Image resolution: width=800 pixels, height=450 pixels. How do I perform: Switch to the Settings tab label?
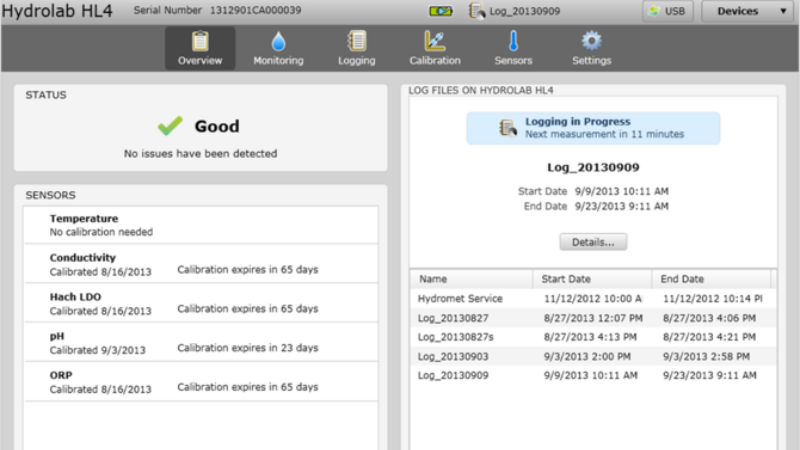591,60
